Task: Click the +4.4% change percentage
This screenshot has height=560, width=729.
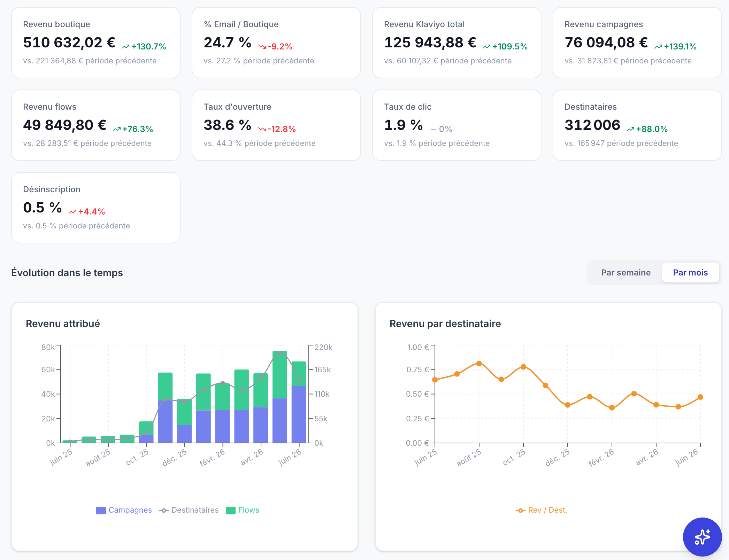Action: [92, 212]
